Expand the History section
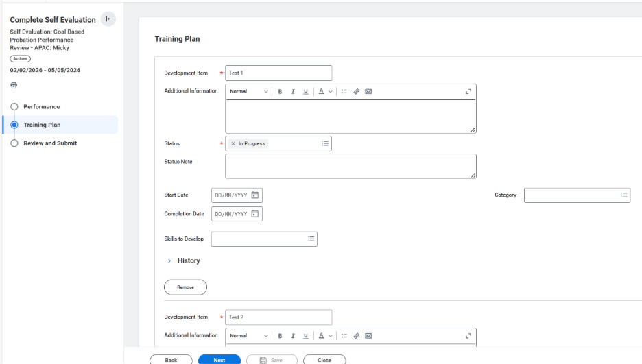 tap(169, 261)
